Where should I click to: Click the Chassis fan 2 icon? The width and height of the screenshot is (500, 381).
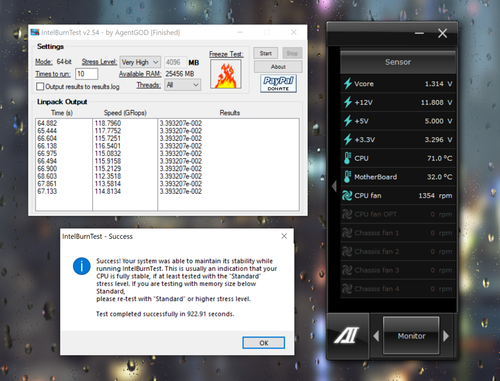(347, 252)
